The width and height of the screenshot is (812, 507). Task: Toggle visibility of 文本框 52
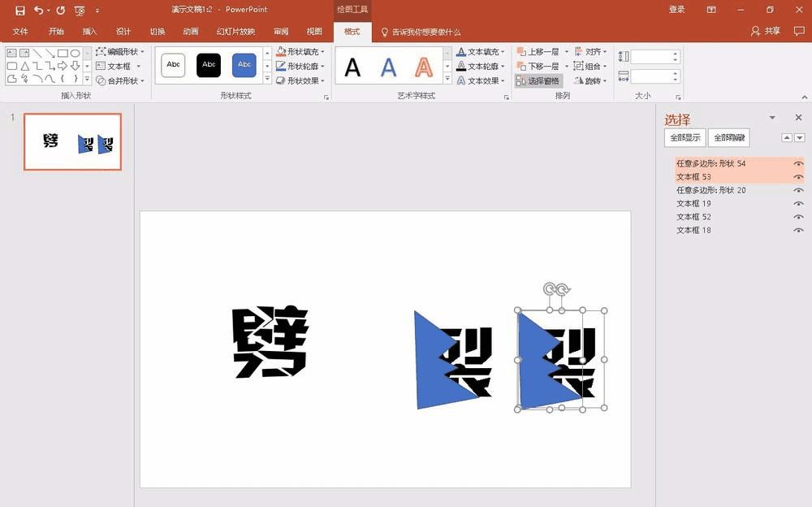798,217
